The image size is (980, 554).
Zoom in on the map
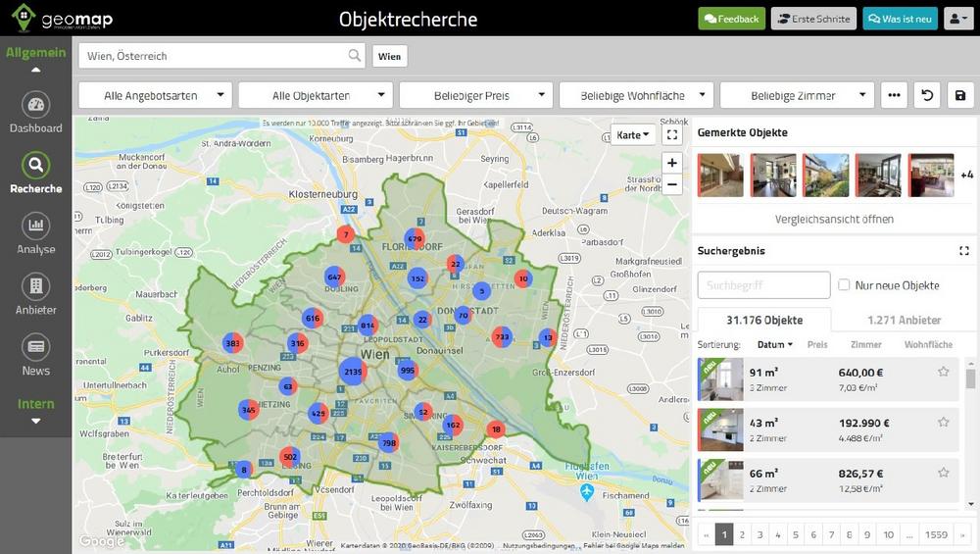(671, 163)
